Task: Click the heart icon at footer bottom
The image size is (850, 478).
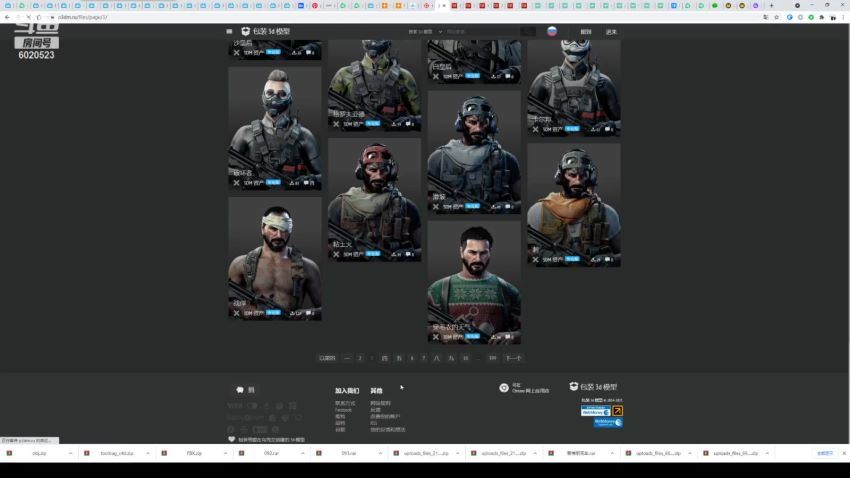Action: click(231, 440)
